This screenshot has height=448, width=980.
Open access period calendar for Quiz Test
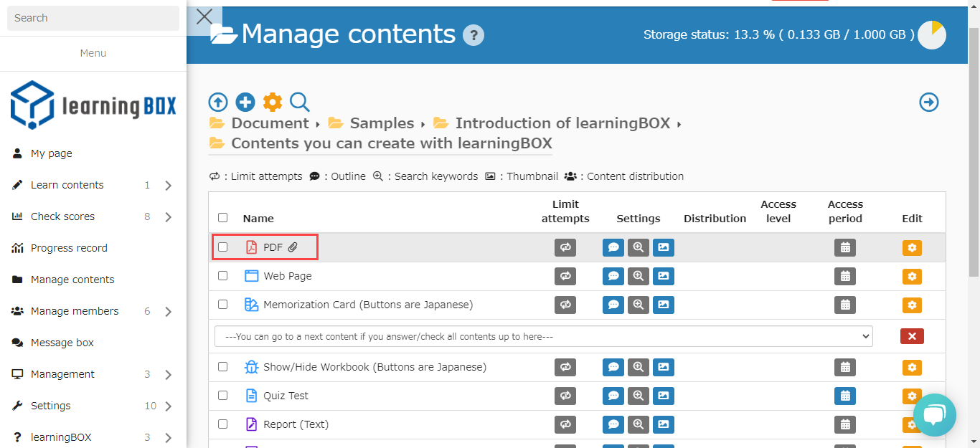845,396
